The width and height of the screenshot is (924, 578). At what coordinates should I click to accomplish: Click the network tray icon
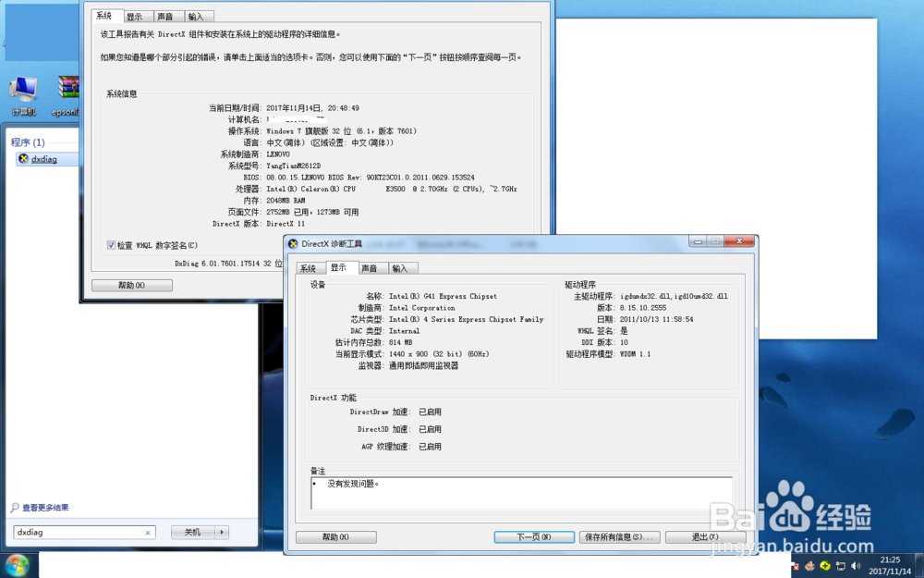[x=840, y=566]
